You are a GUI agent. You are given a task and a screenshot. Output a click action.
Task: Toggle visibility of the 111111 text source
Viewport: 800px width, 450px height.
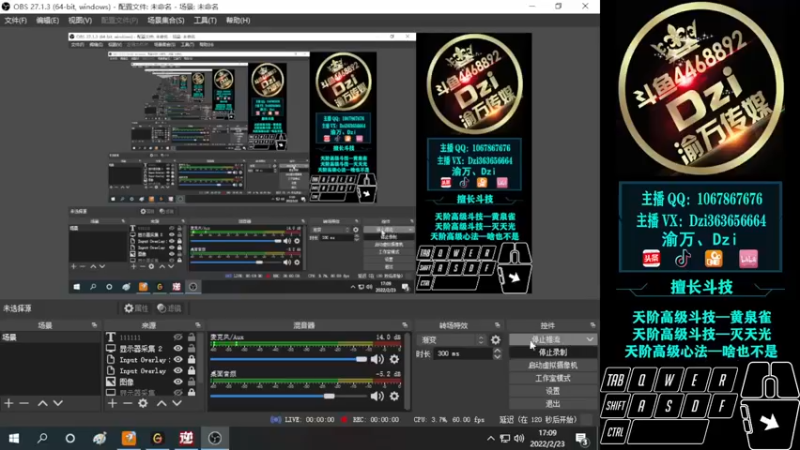178,337
